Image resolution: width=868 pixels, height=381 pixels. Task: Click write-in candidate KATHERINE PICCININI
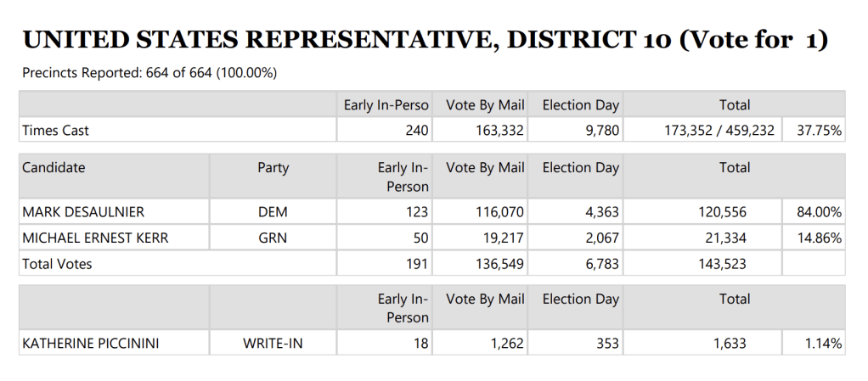pos(91,344)
